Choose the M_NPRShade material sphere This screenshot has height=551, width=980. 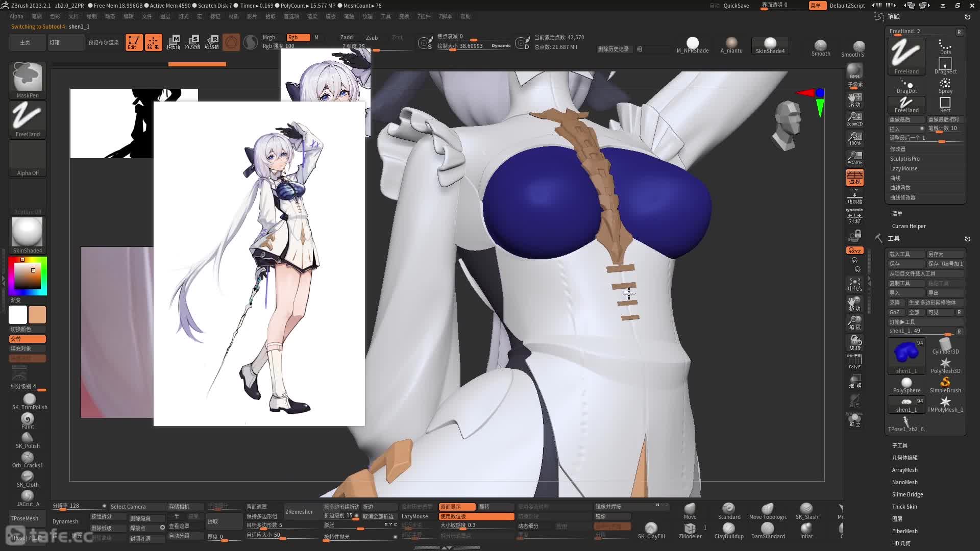[x=693, y=45]
